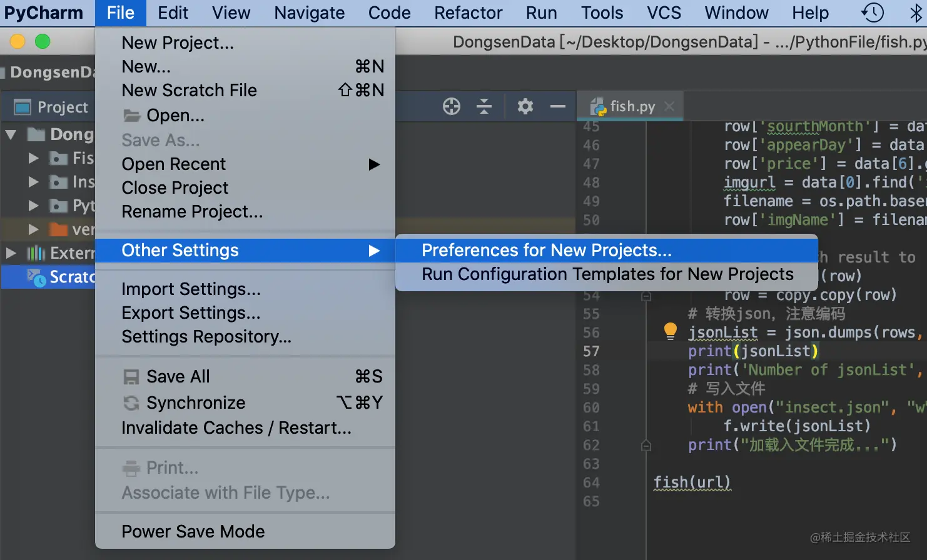Select Synchronize in the File menu
This screenshot has height=560, width=927.
245,403
